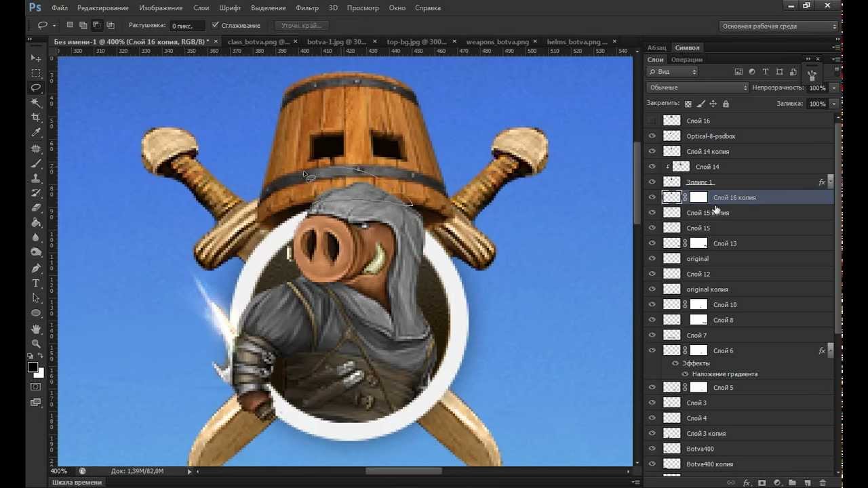
Task: Hide the original layer
Action: pos(652,258)
